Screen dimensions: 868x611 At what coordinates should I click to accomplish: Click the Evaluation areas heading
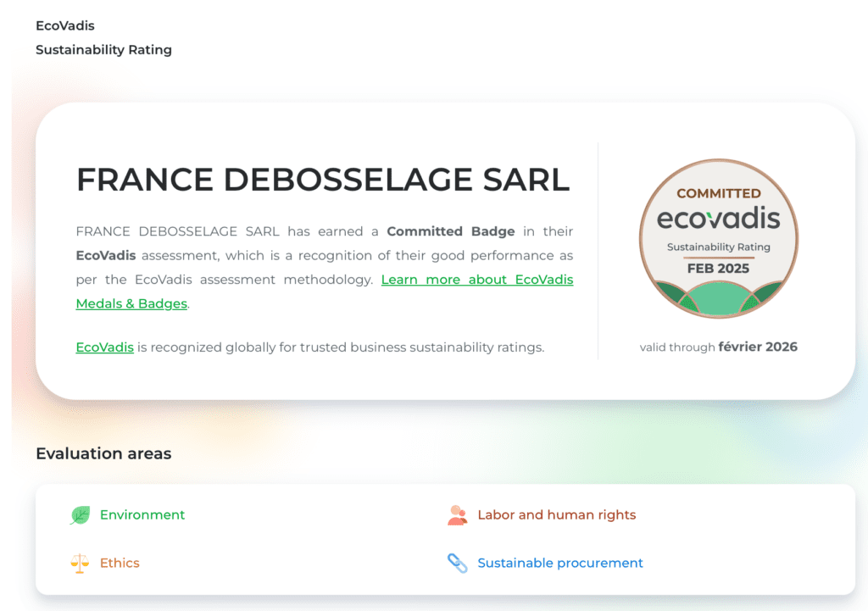click(x=103, y=454)
